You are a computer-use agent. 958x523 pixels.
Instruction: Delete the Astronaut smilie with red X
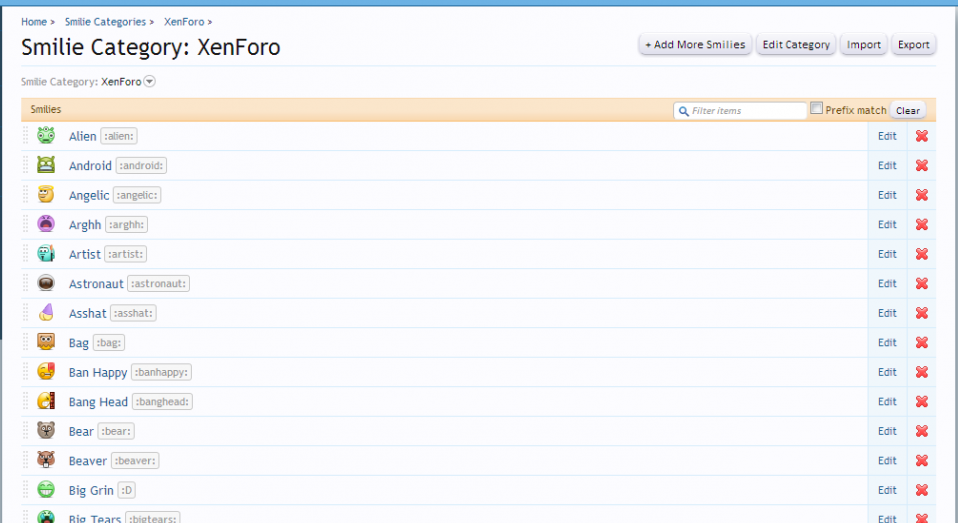(x=922, y=283)
